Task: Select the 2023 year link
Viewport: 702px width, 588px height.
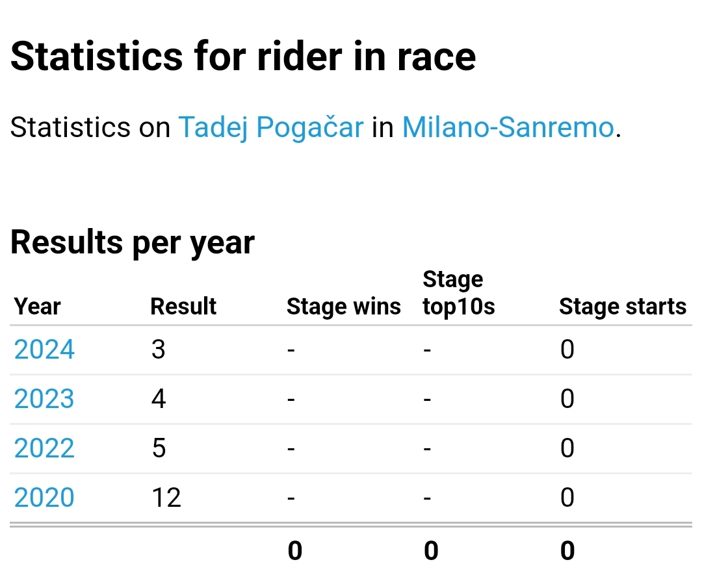Action: pyautogui.click(x=44, y=399)
